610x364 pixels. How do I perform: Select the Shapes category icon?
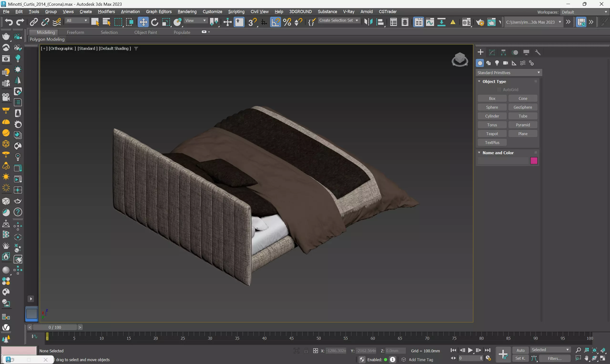pyautogui.click(x=489, y=63)
